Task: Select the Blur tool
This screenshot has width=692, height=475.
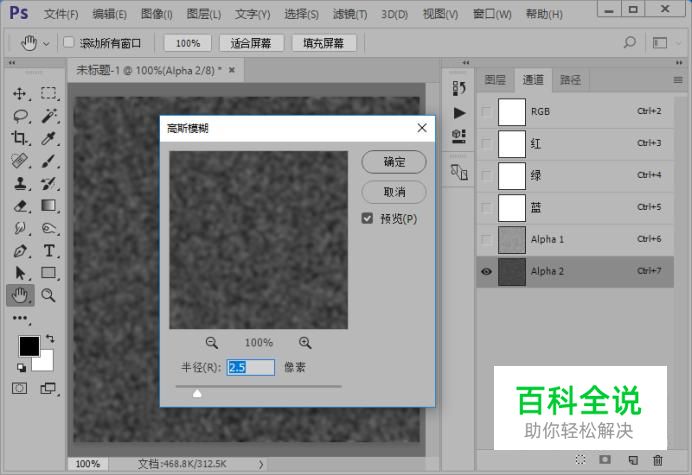Action: [x=20, y=228]
